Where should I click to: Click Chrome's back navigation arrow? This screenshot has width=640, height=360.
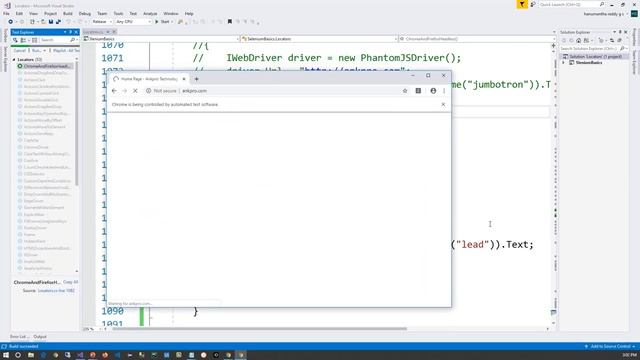coord(114,91)
